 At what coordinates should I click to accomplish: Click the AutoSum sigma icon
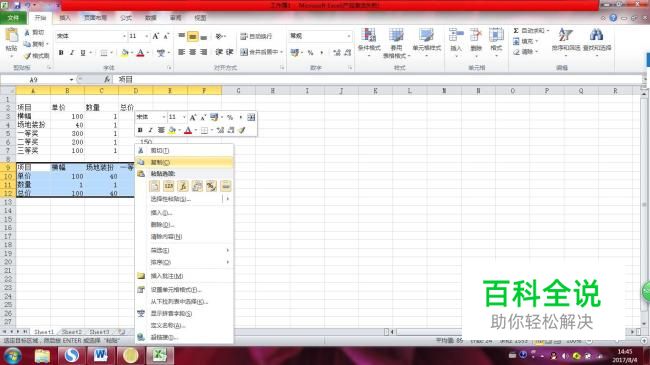(516, 31)
